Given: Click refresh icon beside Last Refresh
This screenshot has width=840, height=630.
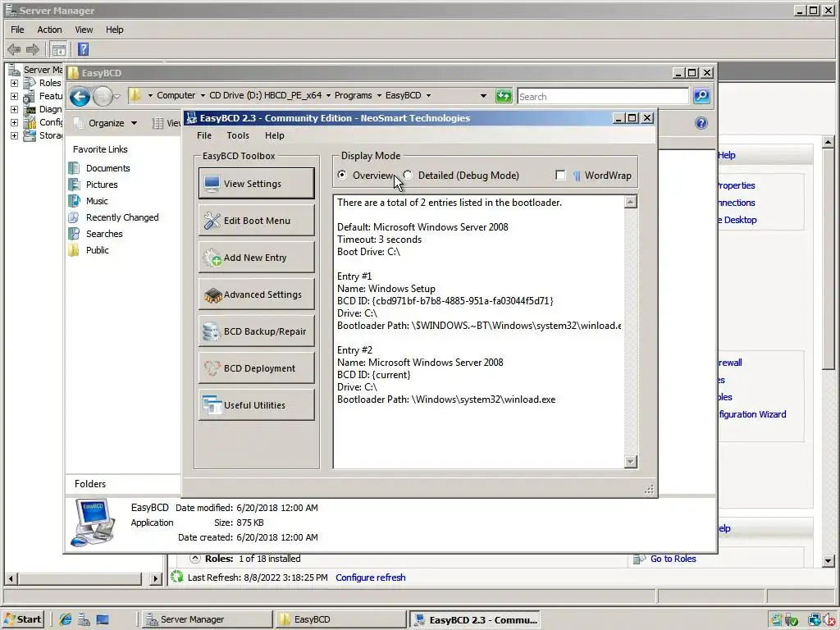Looking at the screenshot, I should pyautogui.click(x=177, y=577).
